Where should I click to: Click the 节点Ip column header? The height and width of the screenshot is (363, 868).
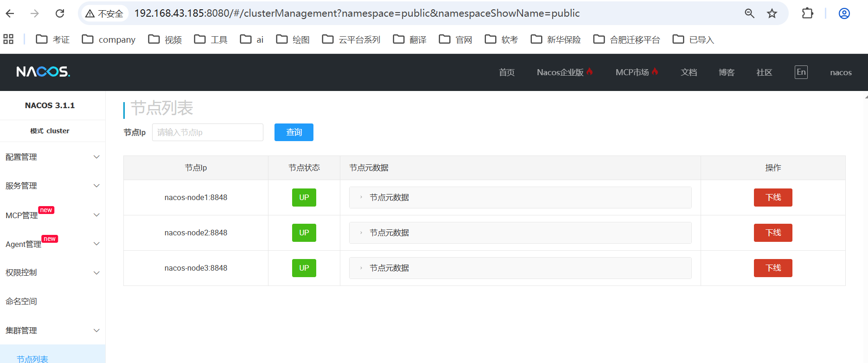pos(196,168)
